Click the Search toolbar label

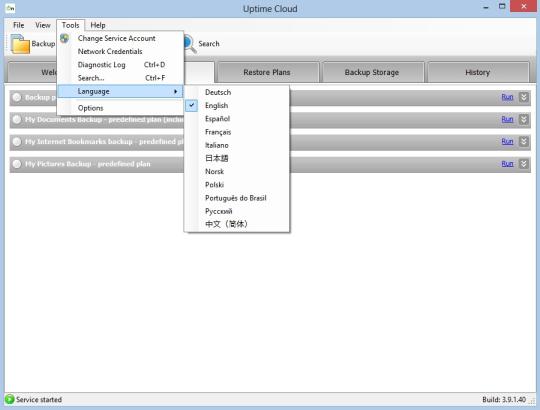point(209,44)
